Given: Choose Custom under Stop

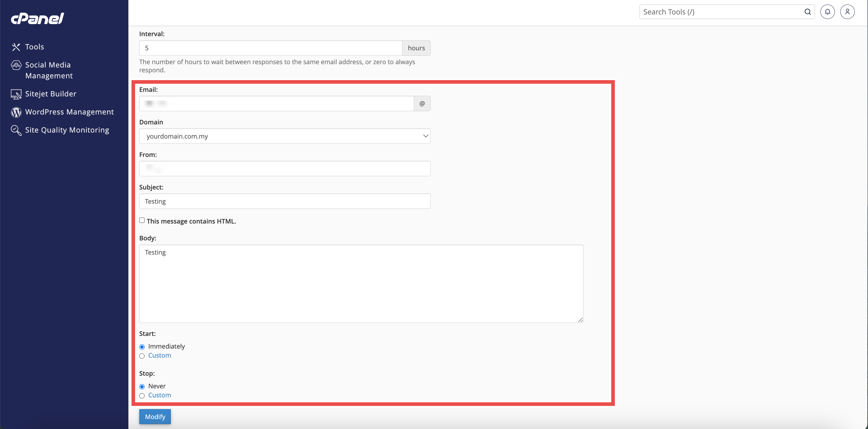Looking at the screenshot, I should click(142, 396).
